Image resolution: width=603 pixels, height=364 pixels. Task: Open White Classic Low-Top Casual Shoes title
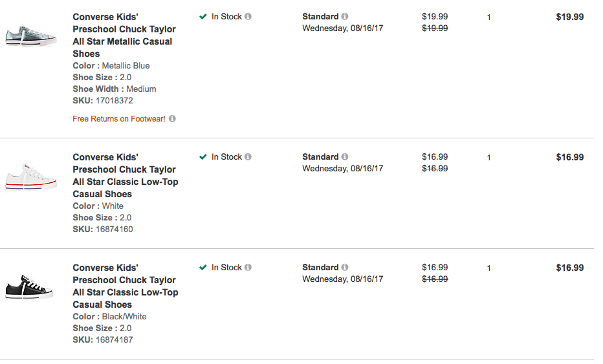click(x=124, y=175)
